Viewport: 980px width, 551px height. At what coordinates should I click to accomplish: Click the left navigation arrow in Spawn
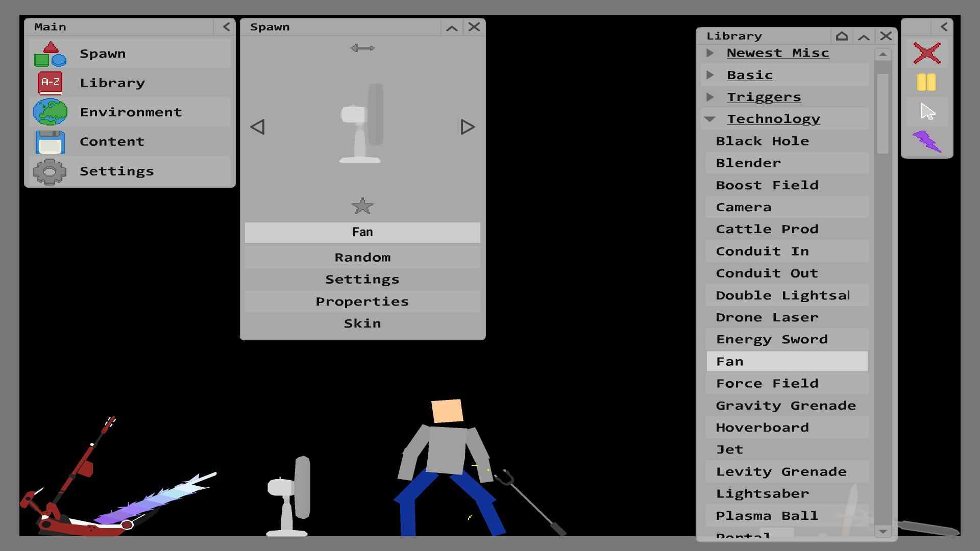[258, 127]
